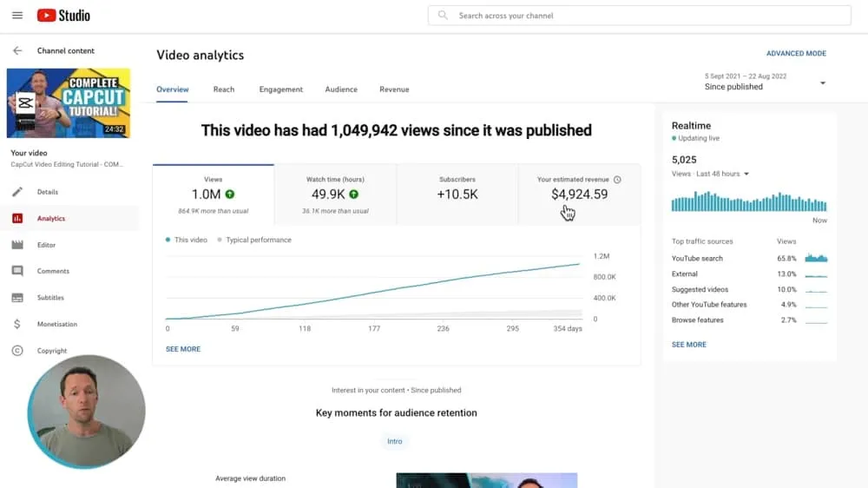The image size is (868, 488).
Task: Open the Comments icon in sidebar
Action: pos(17,271)
